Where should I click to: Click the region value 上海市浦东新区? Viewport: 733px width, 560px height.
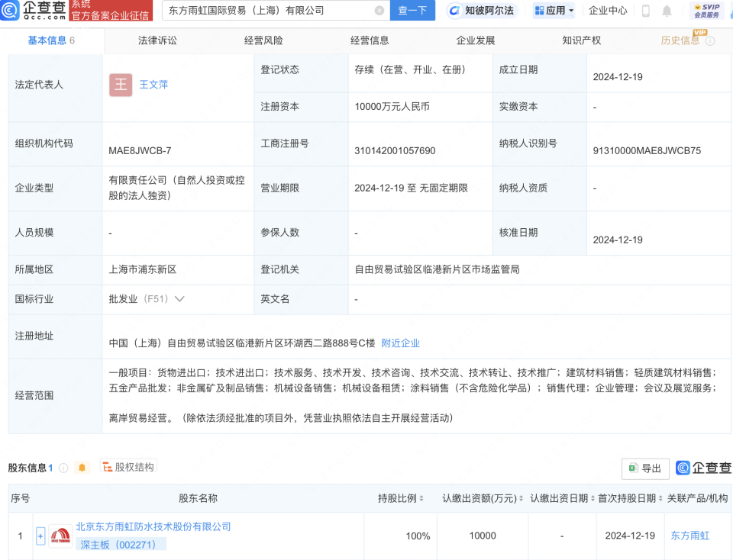[x=143, y=269]
